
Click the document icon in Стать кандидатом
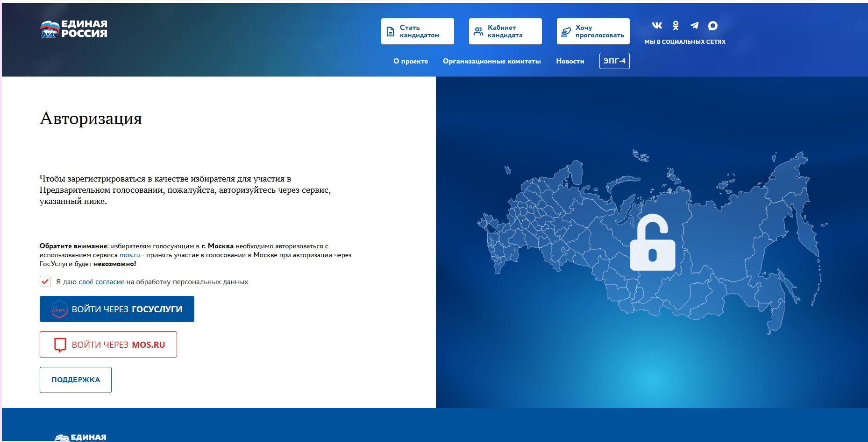pyautogui.click(x=391, y=32)
